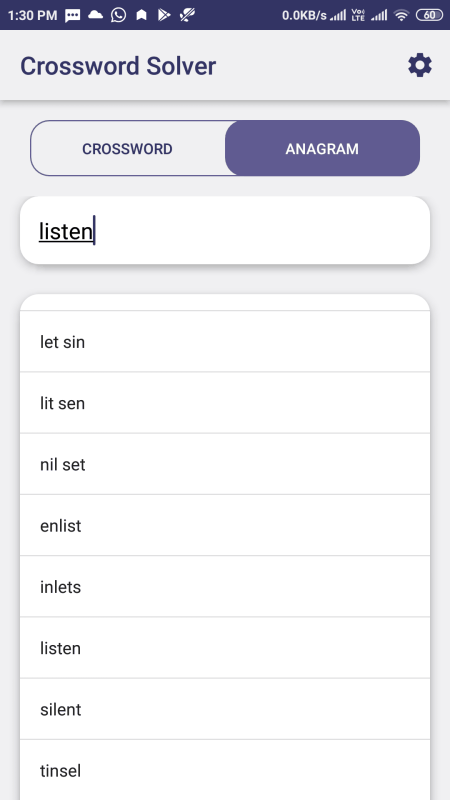Switch to the CROSSWORD tab
The width and height of the screenshot is (450, 800).
(128, 148)
